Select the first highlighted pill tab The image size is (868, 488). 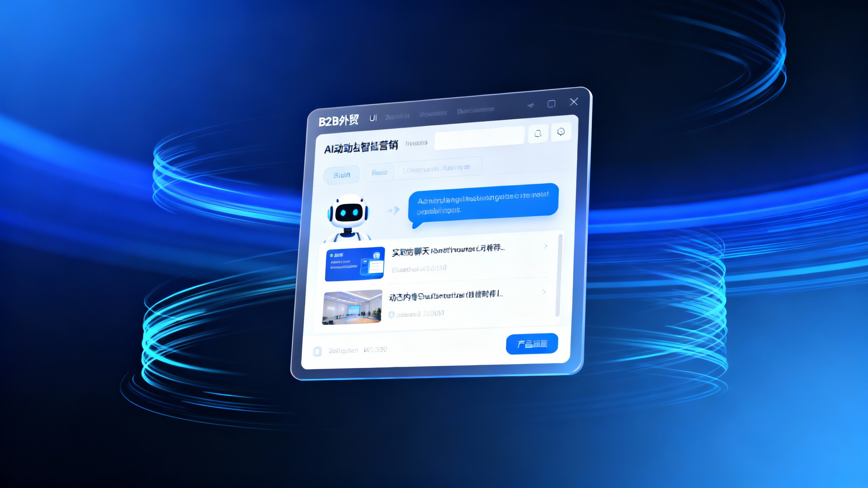click(x=341, y=175)
